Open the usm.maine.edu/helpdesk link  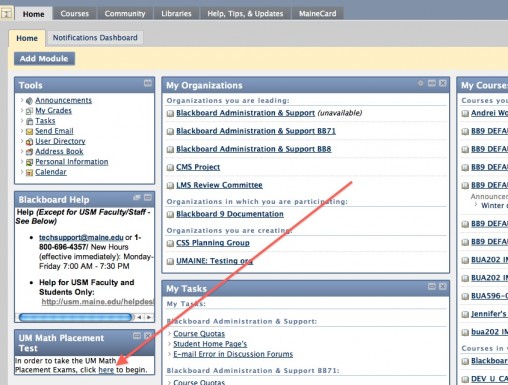click(x=97, y=302)
